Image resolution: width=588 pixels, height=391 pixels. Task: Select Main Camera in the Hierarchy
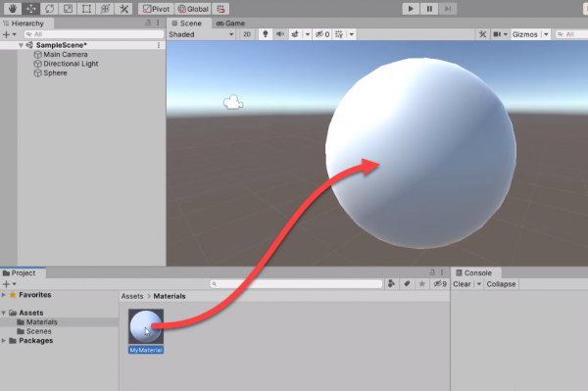click(x=66, y=54)
